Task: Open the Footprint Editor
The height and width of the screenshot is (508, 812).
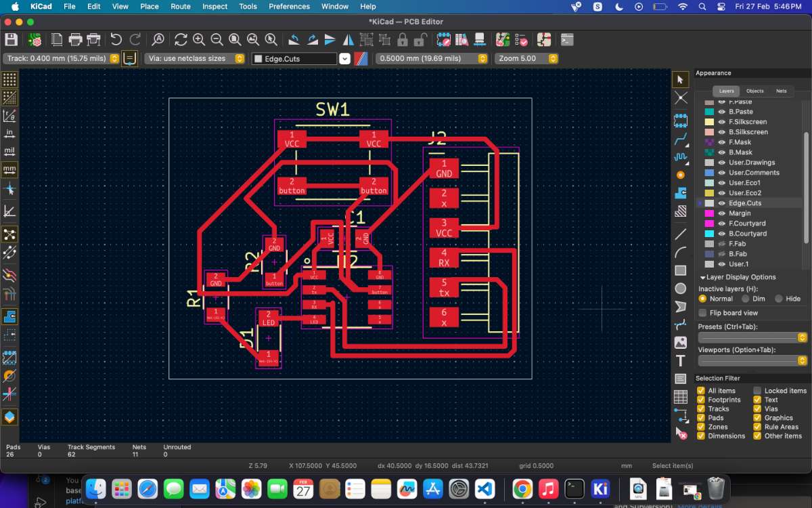Action: pos(443,39)
